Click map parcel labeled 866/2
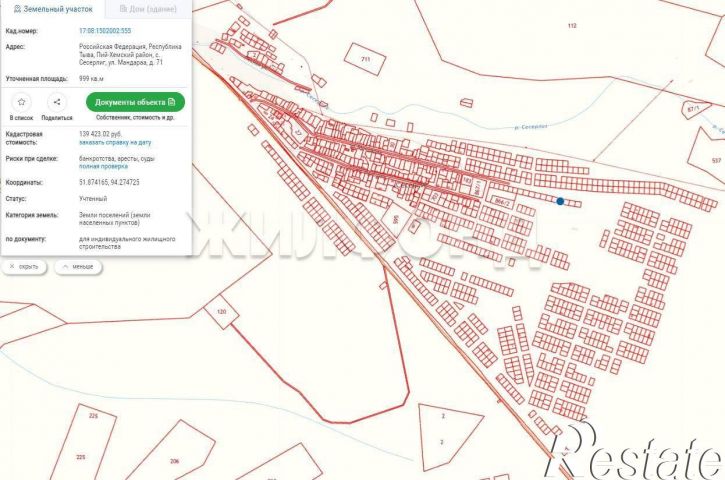725x480 pixels. [x=502, y=202]
